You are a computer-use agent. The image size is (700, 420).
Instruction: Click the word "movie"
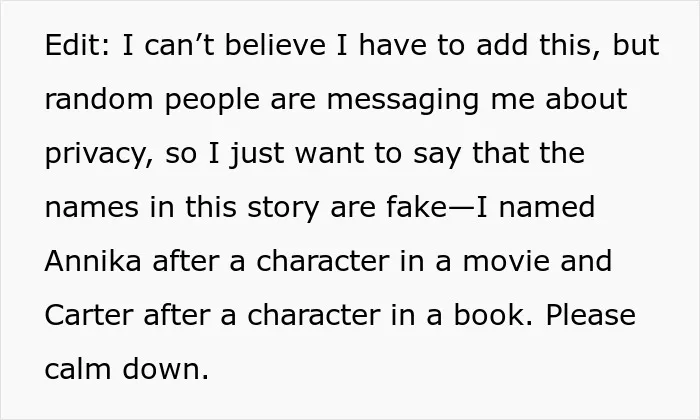click(506, 261)
